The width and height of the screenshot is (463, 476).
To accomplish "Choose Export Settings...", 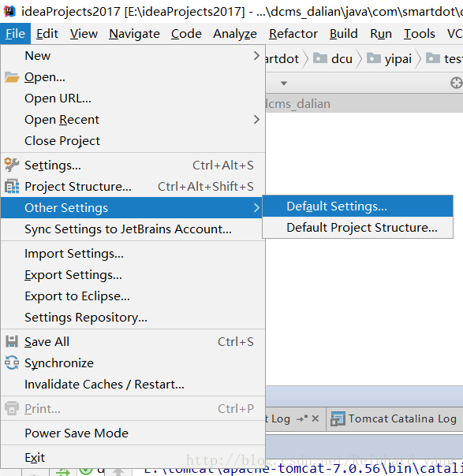I will click(x=133, y=275).
